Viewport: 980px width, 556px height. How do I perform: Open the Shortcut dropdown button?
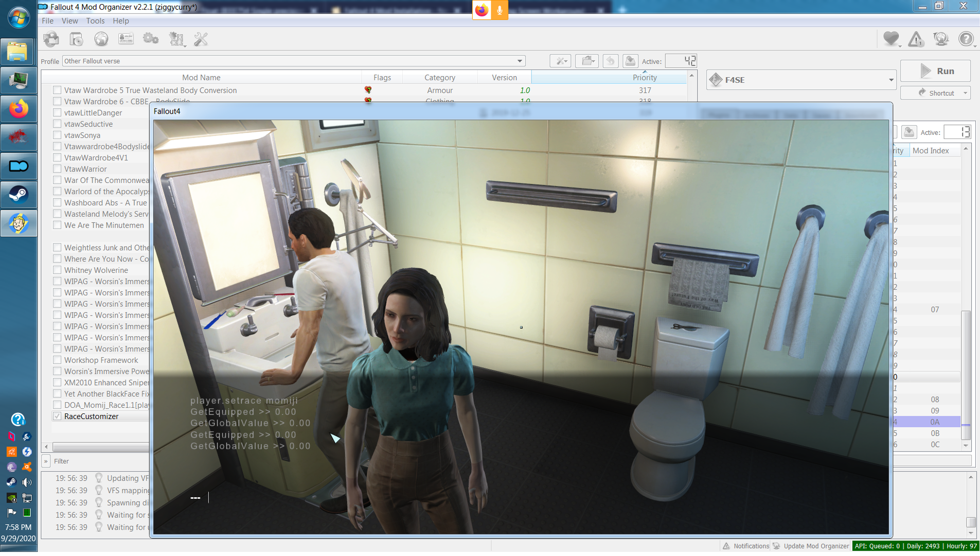(x=936, y=93)
